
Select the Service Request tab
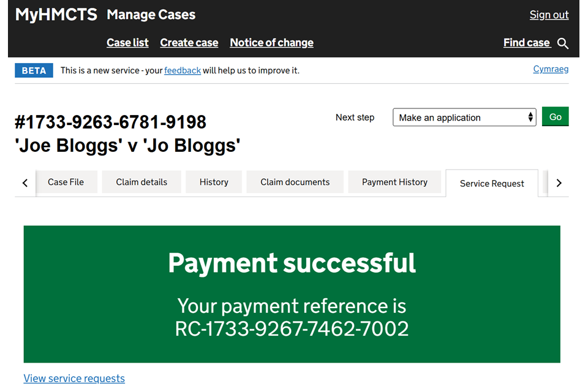pyautogui.click(x=492, y=183)
